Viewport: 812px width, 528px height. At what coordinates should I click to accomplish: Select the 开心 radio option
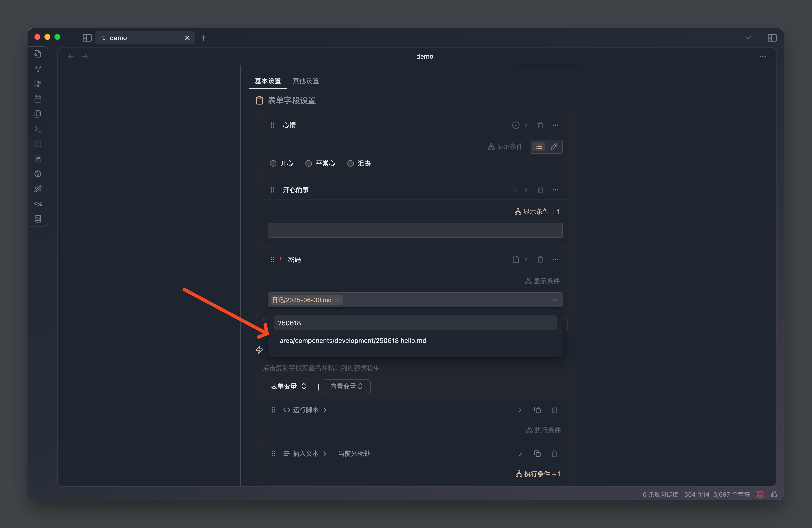pyautogui.click(x=273, y=163)
